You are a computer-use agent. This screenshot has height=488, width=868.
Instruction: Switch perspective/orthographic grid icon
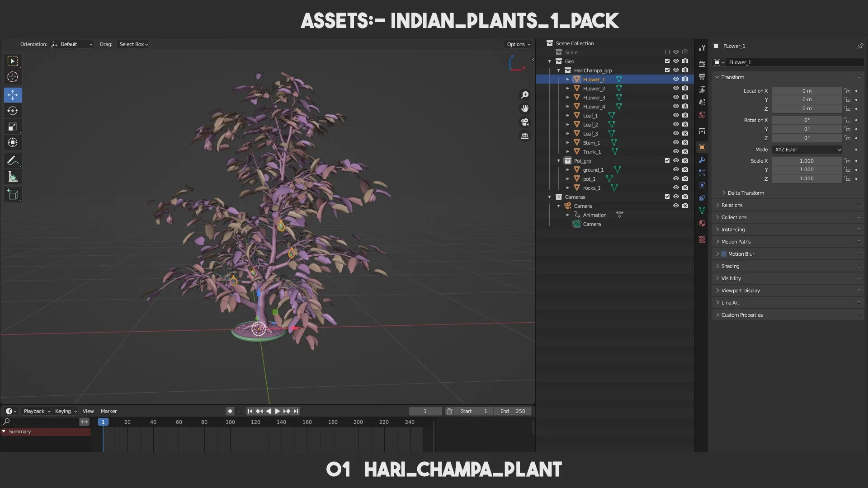525,136
